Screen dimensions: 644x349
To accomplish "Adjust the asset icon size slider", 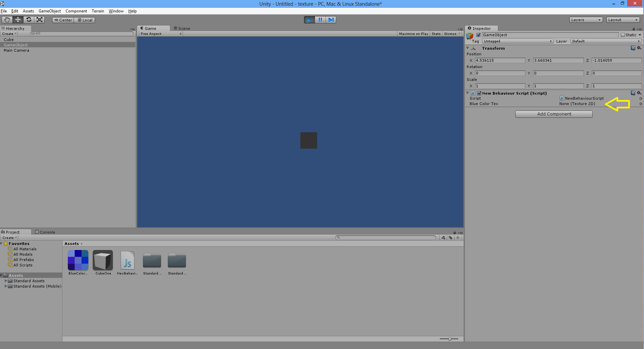I will [449, 339].
